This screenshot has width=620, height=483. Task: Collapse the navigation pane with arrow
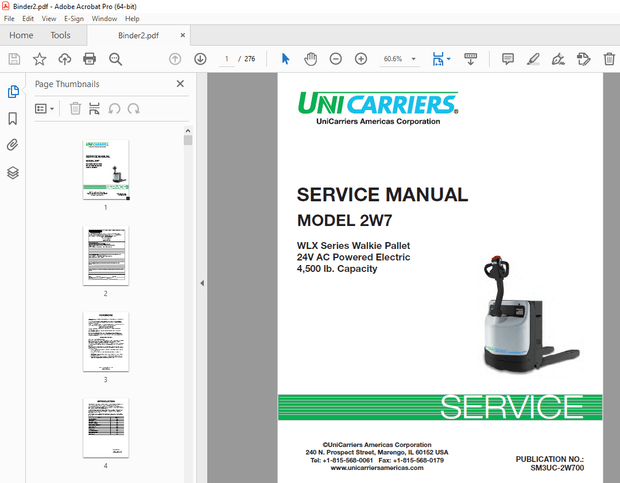pyautogui.click(x=202, y=283)
